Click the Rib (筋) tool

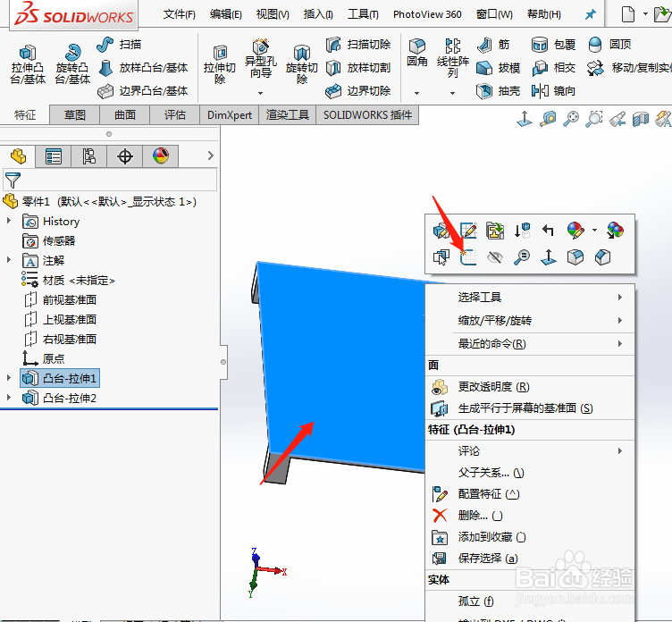493,45
